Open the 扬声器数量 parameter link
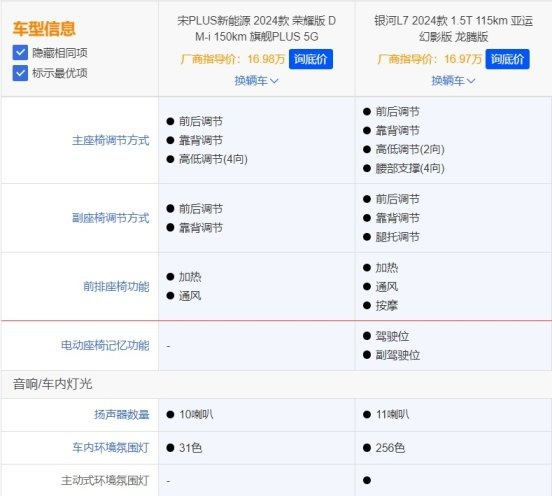This screenshot has height=496, width=552. (122, 415)
